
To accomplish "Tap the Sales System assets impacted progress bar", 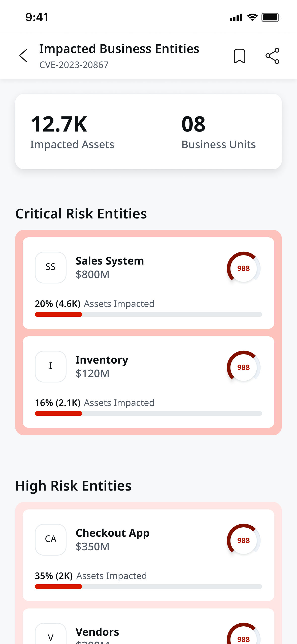I will [x=148, y=314].
